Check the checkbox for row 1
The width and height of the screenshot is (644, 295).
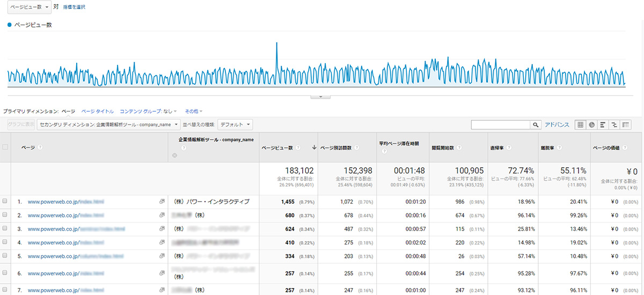5,202
